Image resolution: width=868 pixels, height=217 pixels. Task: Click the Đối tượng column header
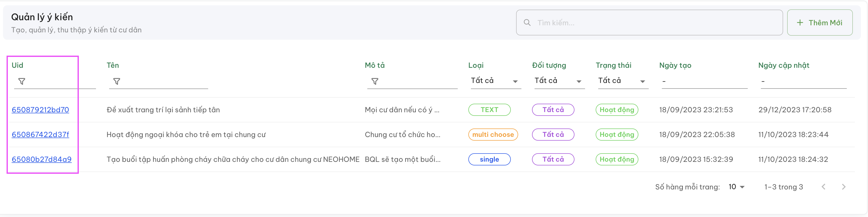pyautogui.click(x=549, y=65)
